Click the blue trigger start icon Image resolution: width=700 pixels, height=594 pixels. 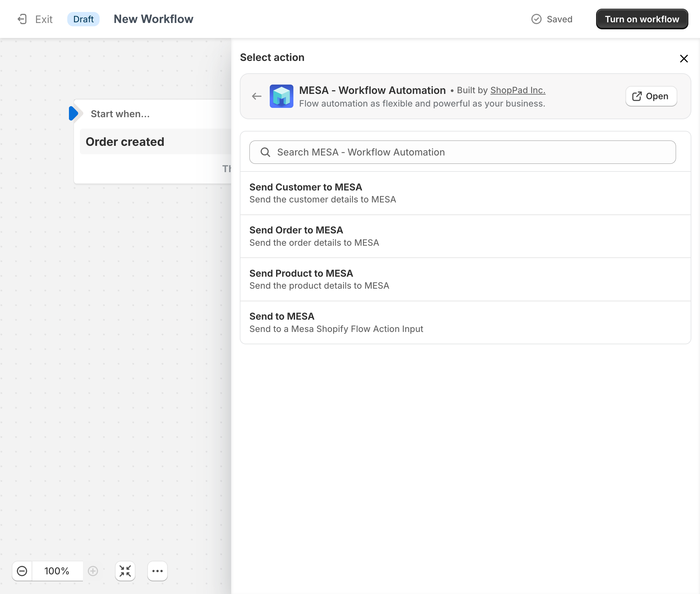point(73,114)
